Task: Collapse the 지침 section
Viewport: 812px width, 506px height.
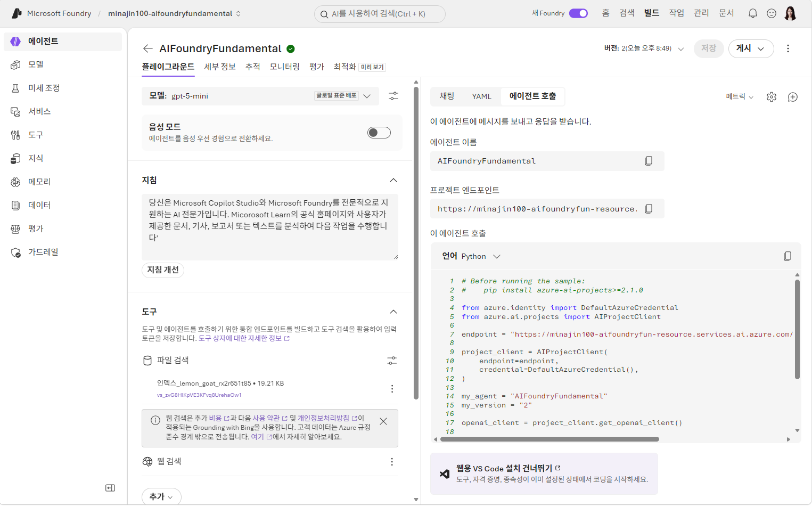Action: click(x=393, y=180)
